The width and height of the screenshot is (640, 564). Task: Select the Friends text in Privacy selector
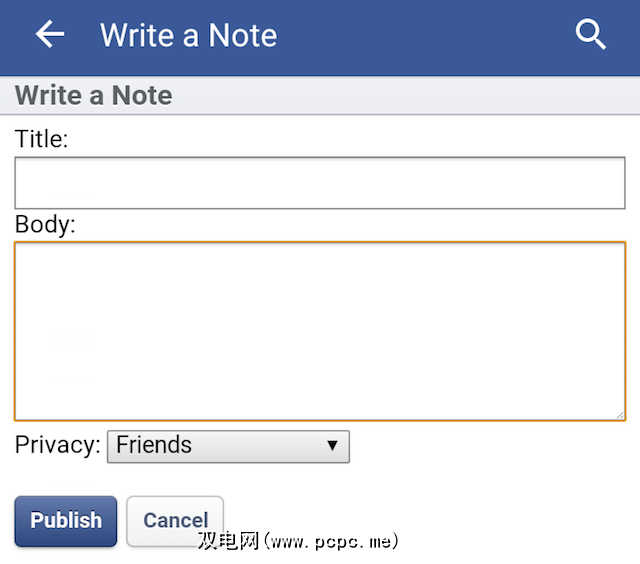point(154,446)
